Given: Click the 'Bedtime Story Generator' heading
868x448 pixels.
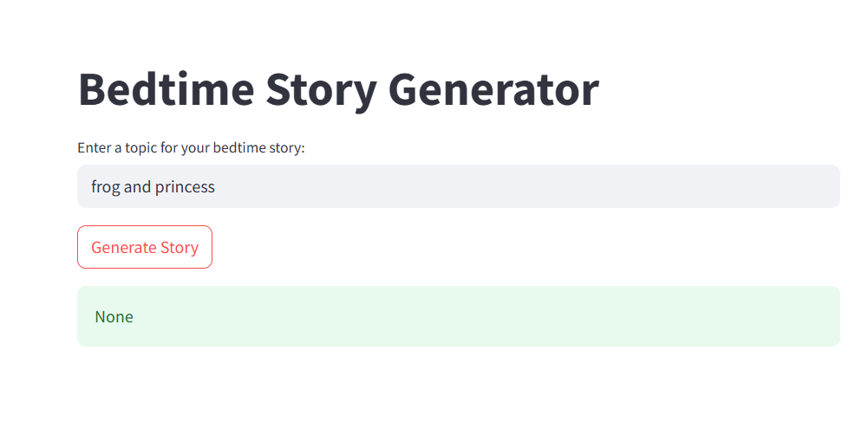Looking at the screenshot, I should click(x=338, y=89).
